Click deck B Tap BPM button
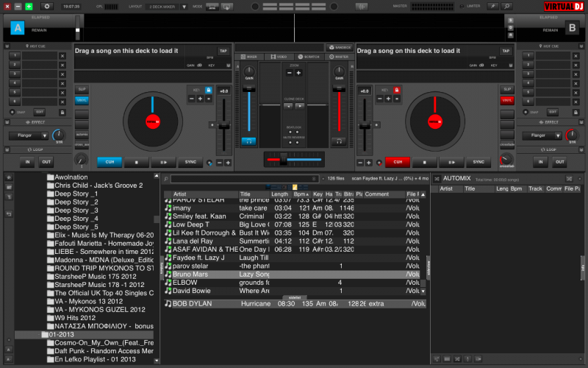588x368 pixels. (x=506, y=51)
